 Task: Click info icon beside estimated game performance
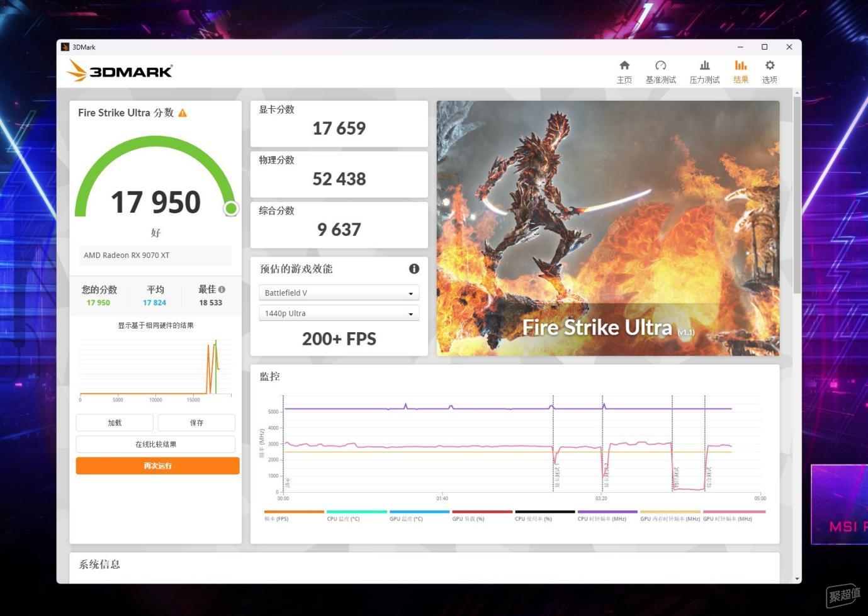coord(414,269)
